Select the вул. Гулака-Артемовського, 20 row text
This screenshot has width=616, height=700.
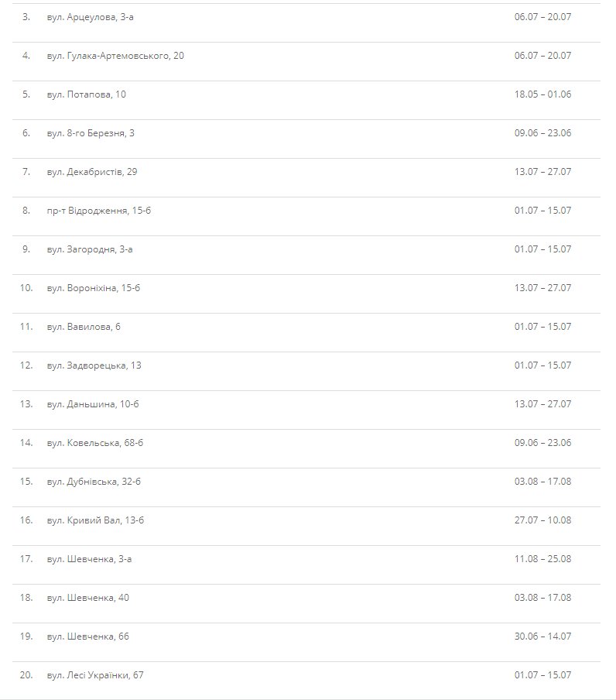click(115, 56)
